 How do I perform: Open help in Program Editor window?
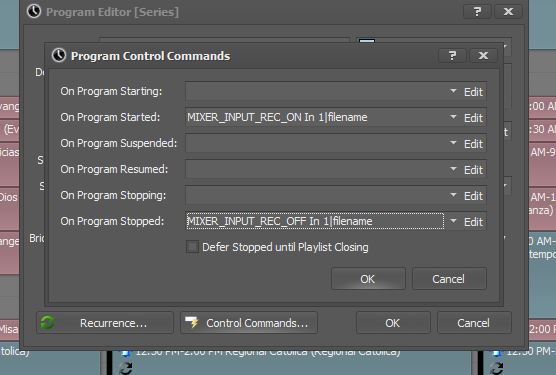[477, 12]
